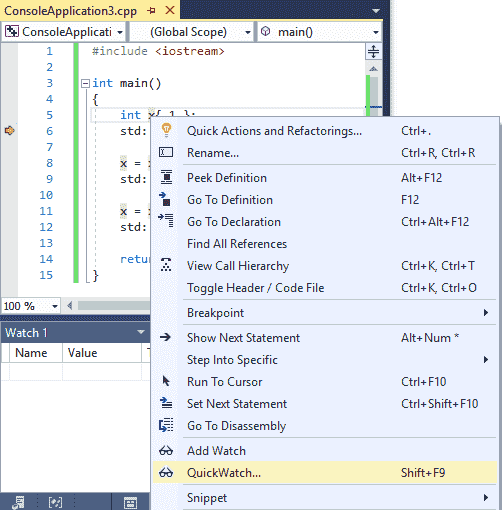Click the Set Next Statement icon
This screenshot has width=502, height=510.
pos(166,403)
